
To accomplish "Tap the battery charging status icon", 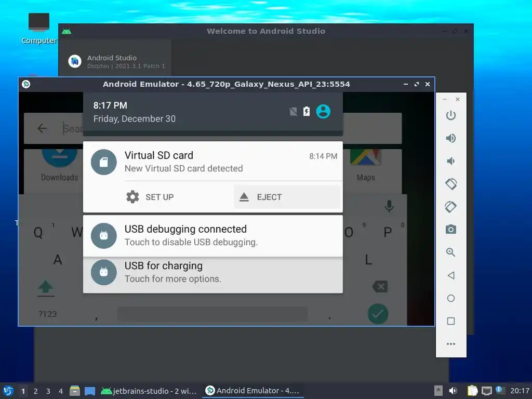I will click(x=307, y=111).
